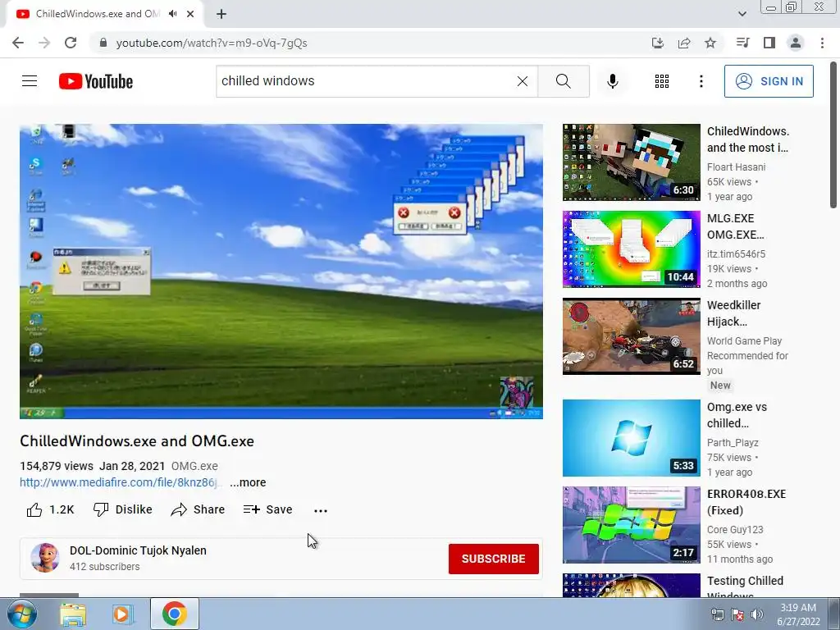840x630 pixels.
Task: Open ChiledWindows 6:30 video thumbnail
Action: coord(631,162)
